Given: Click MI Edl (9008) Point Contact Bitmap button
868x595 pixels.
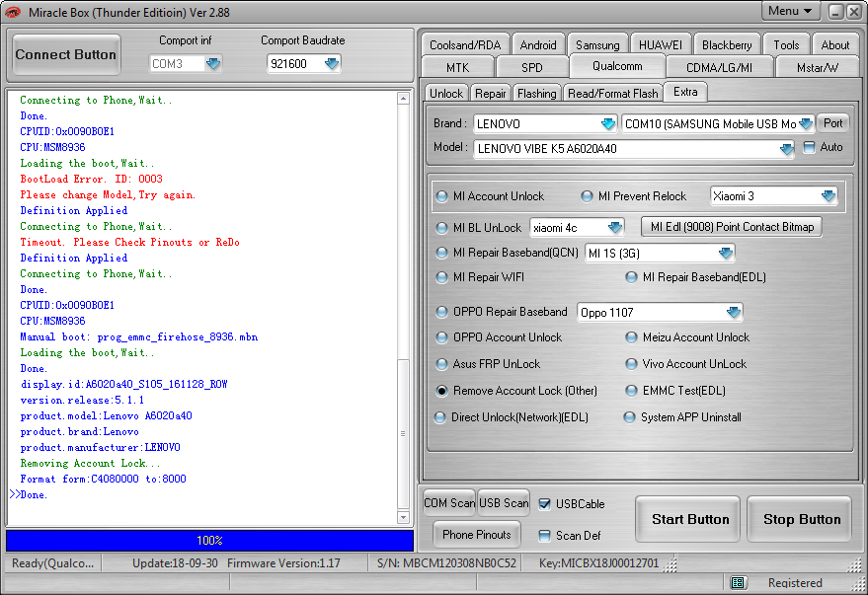Looking at the screenshot, I should pos(732,227).
